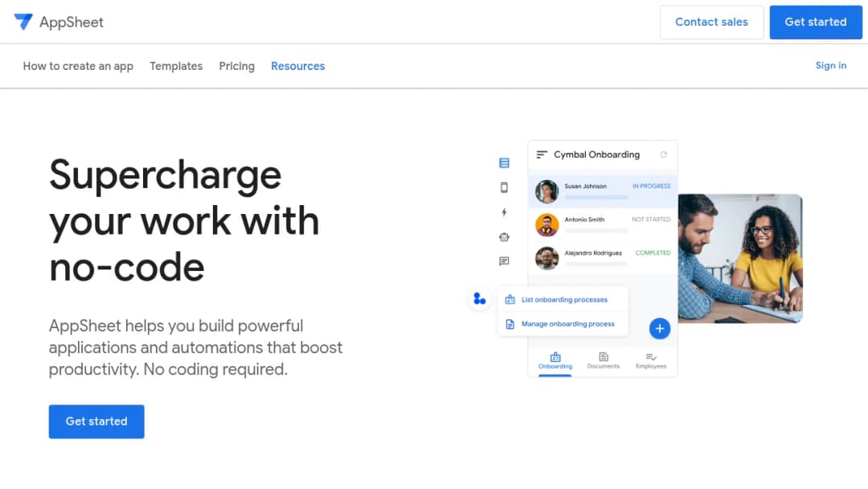Open the Resources menu
The width and height of the screenshot is (868, 489).
click(x=298, y=66)
